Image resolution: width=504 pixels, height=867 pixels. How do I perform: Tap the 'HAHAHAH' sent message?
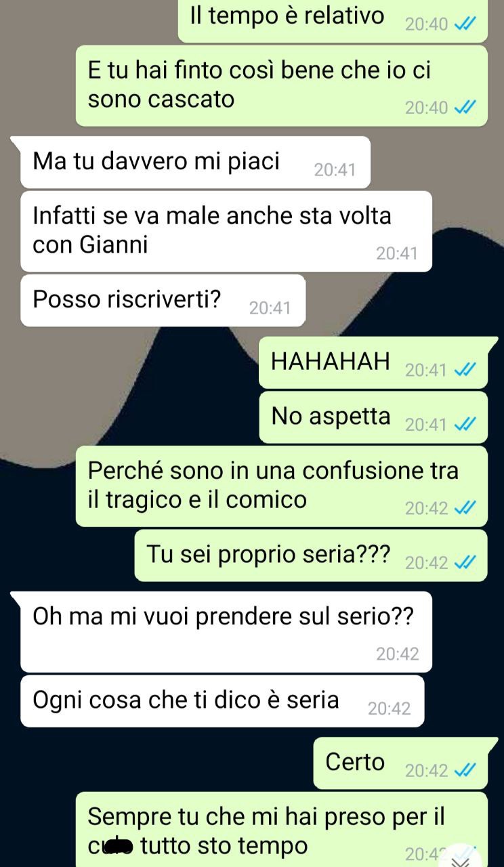[373, 362]
